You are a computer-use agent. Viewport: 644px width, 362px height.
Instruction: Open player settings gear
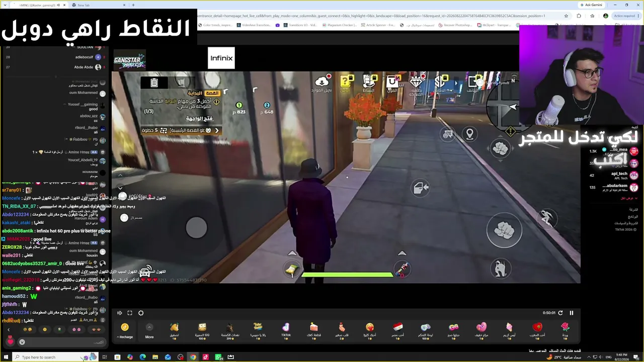(x=141, y=313)
